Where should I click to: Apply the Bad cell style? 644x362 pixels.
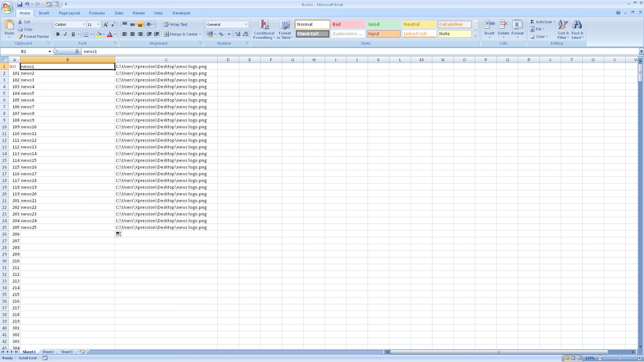tap(348, 25)
